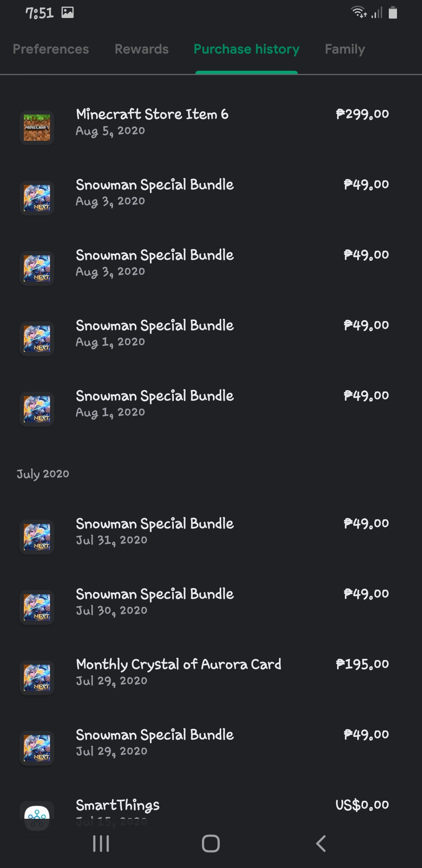Viewport: 422px width, 868px height.
Task: Switch to the Preferences tab
Action: (51, 49)
